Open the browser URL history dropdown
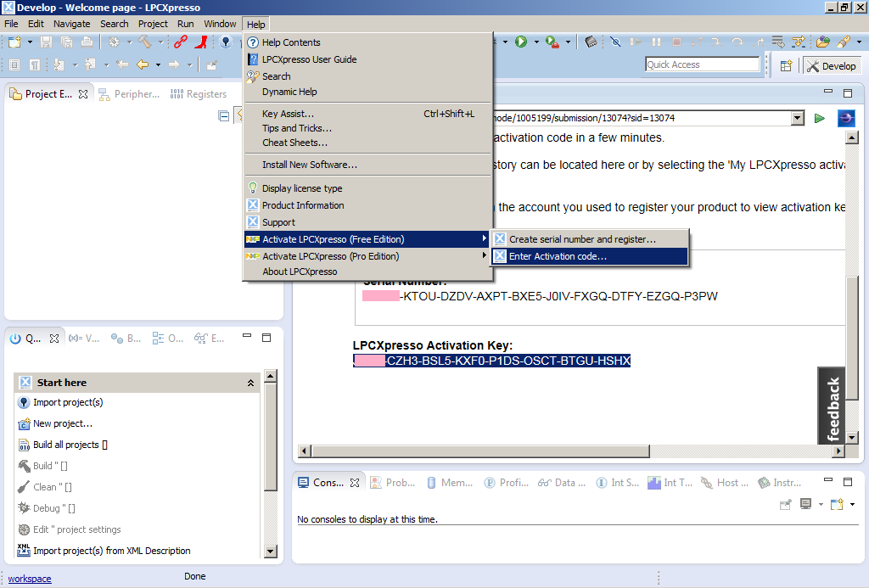 798,118
